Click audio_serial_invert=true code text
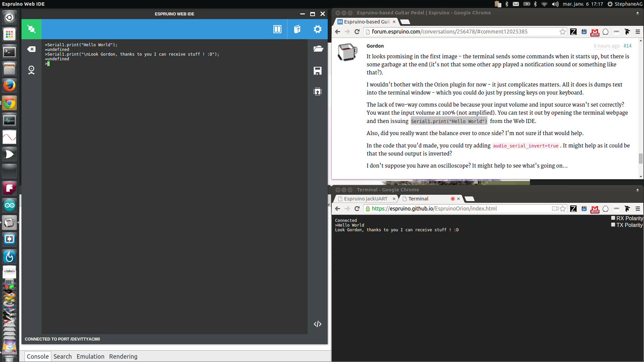The width and height of the screenshot is (644, 362). click(x=526, y=146)
